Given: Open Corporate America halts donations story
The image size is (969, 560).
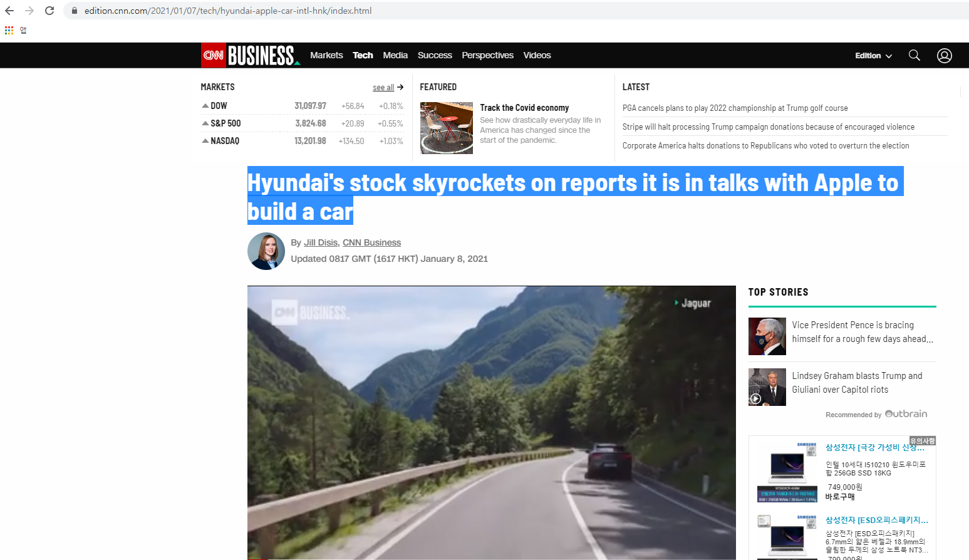Looking at the screenshot, I should click(765, 146).
